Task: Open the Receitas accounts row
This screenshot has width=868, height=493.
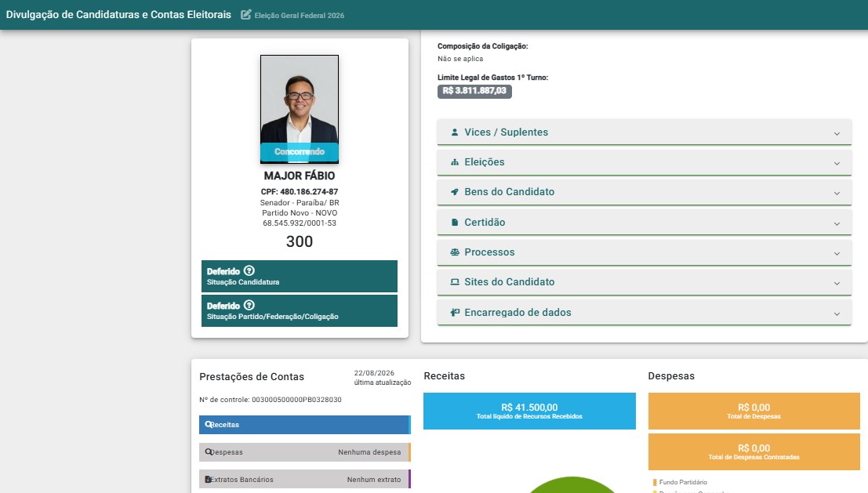Action: [305, 424]
